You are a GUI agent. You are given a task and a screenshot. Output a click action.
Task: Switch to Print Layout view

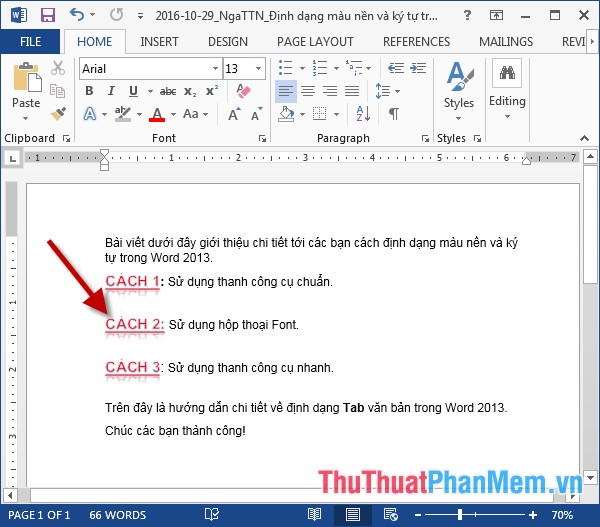[352, 514]
